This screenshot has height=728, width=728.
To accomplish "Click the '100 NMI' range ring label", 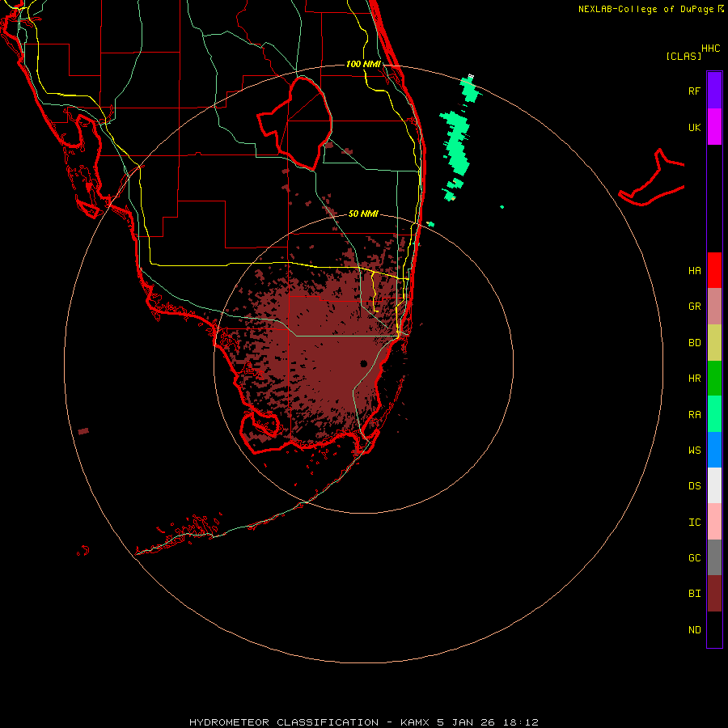I will tap(363, 64).
